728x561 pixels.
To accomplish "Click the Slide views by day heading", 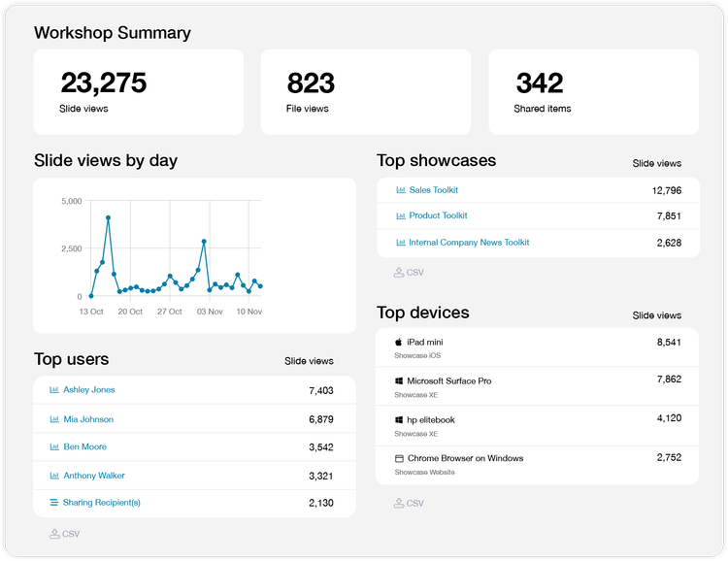I will (x=106, y=161).
